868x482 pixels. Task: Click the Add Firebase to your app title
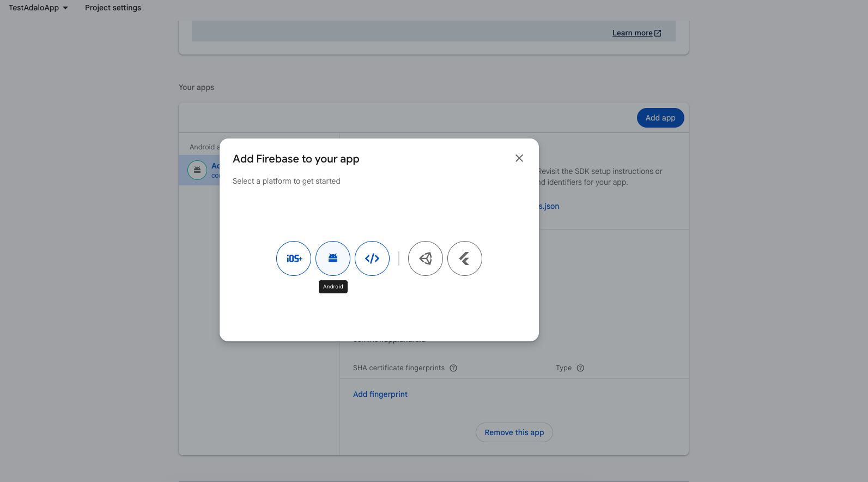[296, 159]
